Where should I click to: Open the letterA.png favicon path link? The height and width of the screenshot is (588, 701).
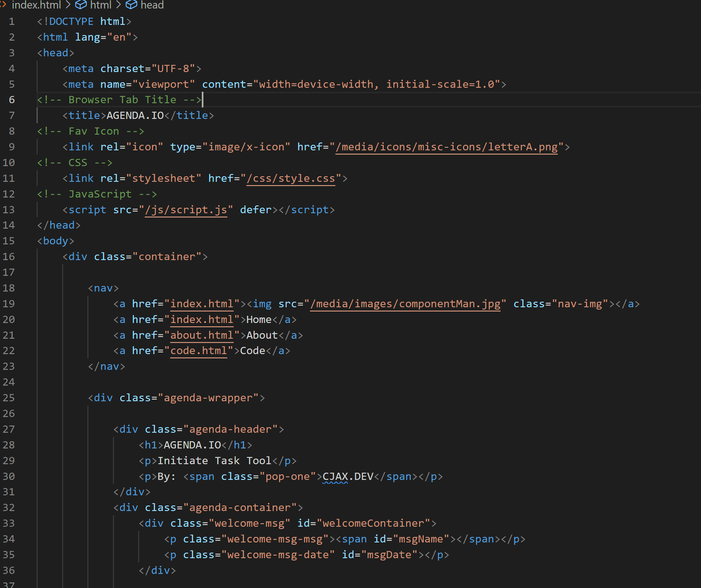tap(446, 147)
